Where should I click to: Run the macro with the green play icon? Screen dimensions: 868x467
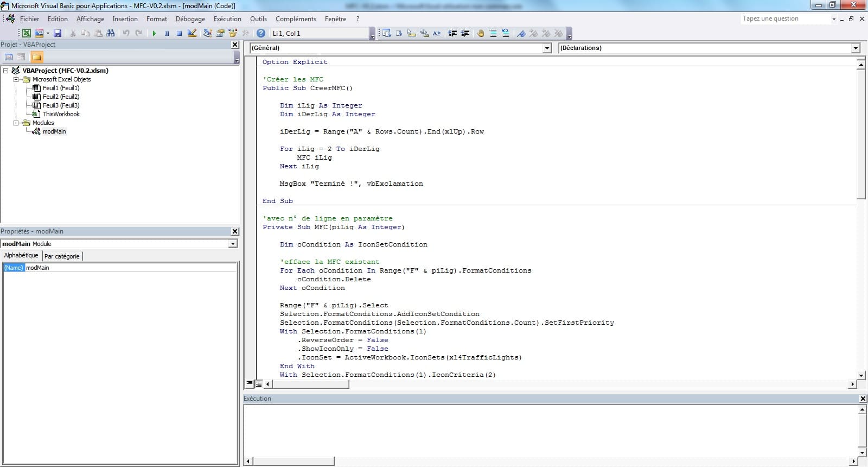click(x=154, y=34)
